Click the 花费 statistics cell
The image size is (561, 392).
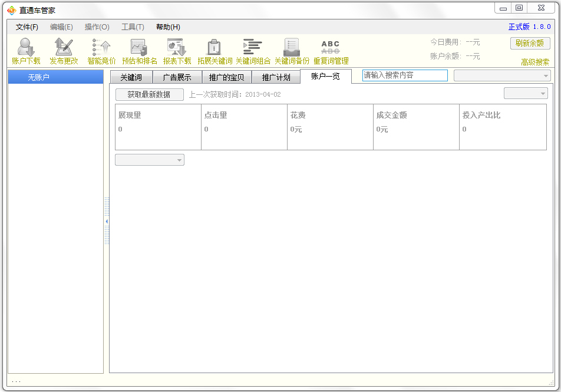coord(330,127)
